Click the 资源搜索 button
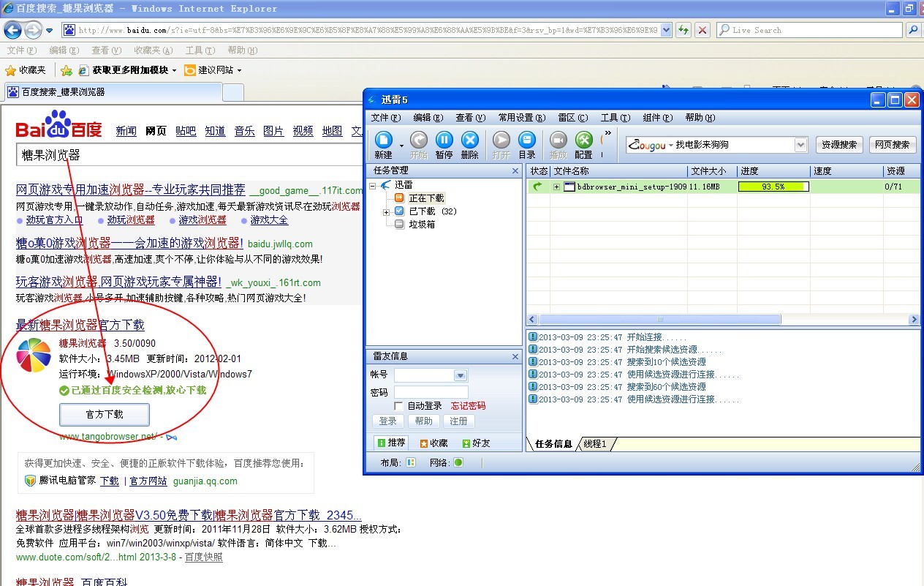This screenshot has width=924, height=586. (839, 145)
